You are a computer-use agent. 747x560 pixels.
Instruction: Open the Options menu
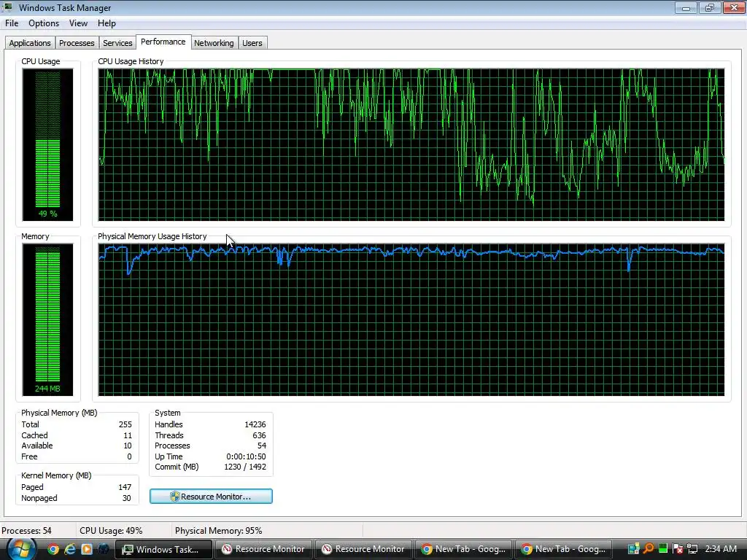pos(44,23)
